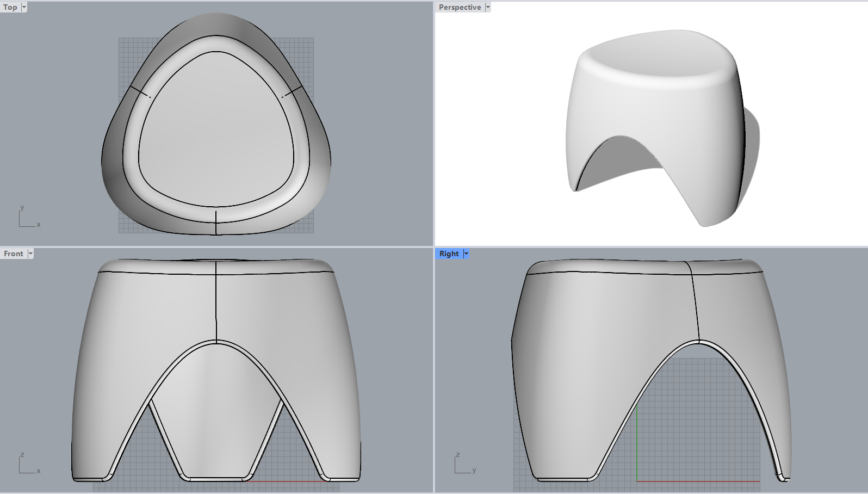The width and height of the screenshot is (868, 494).
Task: Open the Front viewport dropdown arrow
Action: click(30, 254)
